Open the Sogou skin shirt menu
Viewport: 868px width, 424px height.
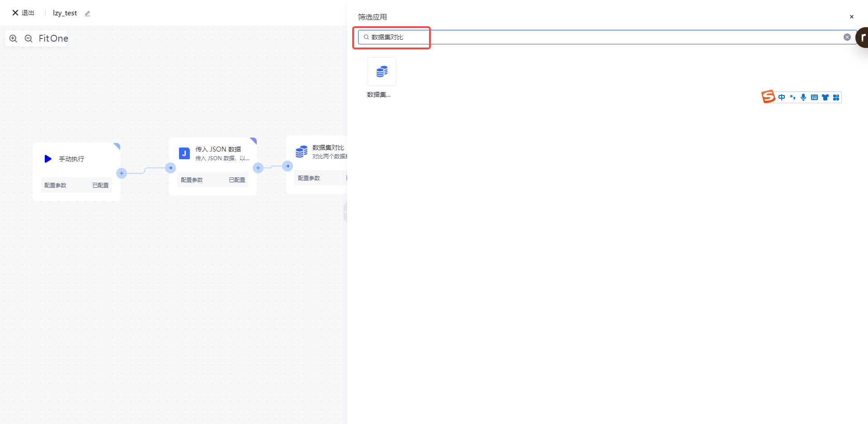[825, 97]
